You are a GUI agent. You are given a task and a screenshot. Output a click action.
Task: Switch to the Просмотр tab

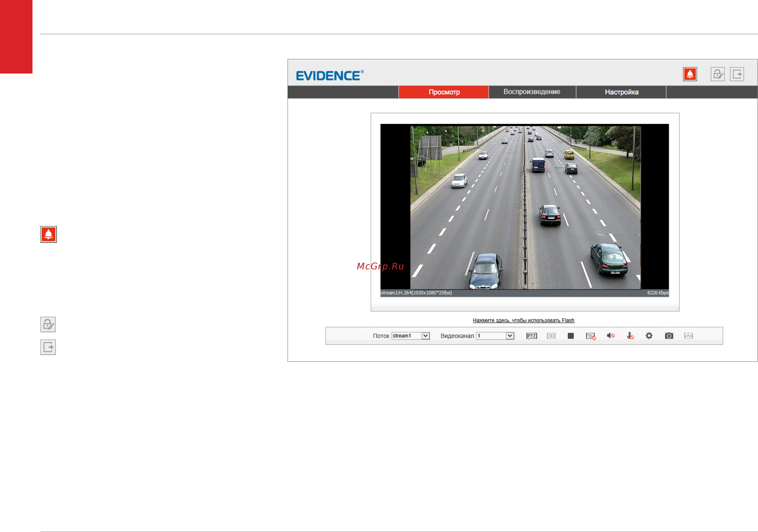coord(443,92)
